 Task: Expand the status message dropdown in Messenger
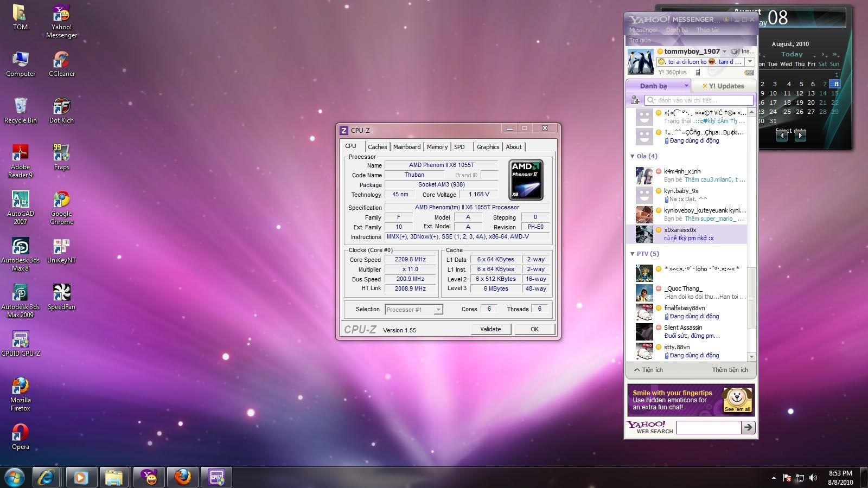[750, 62]
